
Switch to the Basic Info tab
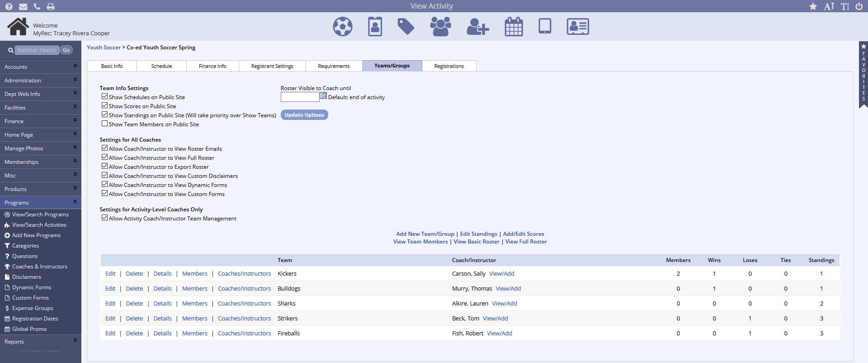pos(112,66)
